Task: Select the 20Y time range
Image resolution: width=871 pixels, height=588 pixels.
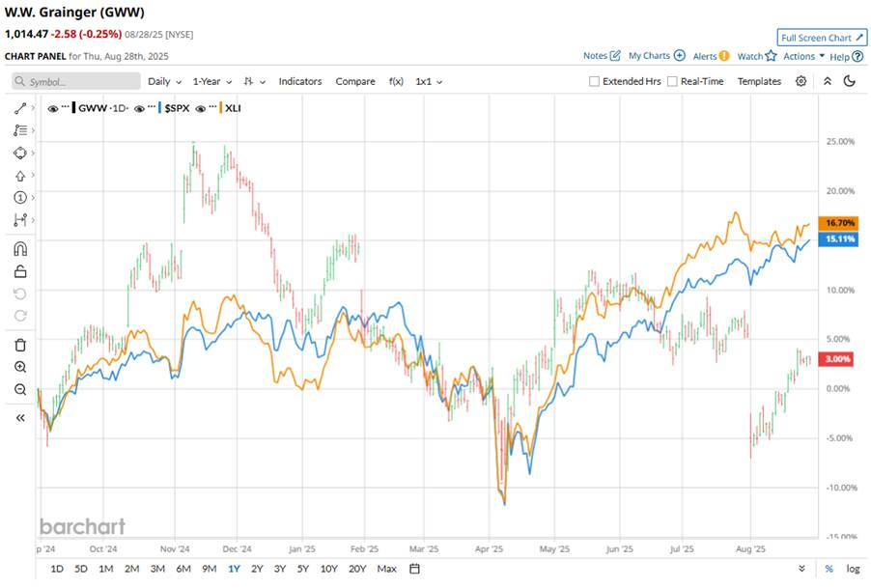Action: coord(357,569)
